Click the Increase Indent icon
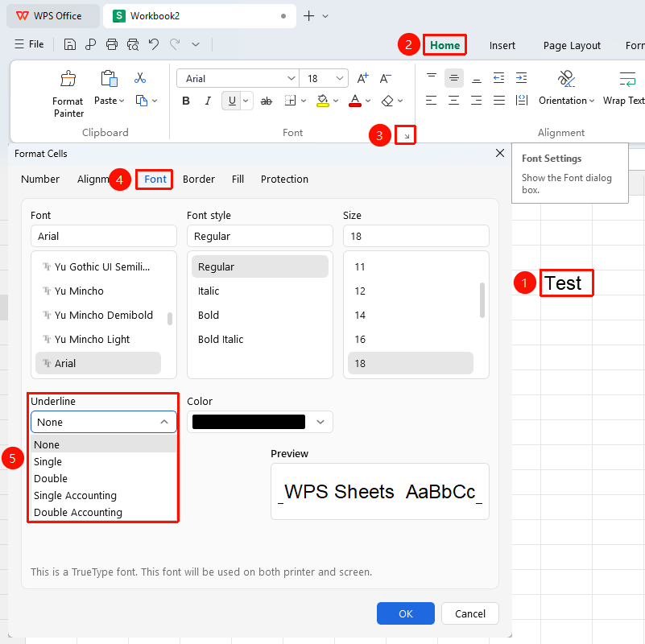 [x=522, y=78]
